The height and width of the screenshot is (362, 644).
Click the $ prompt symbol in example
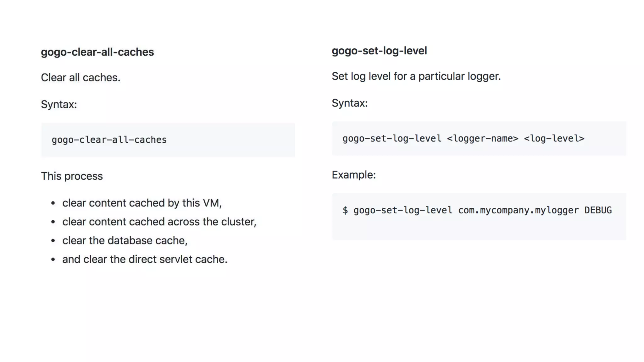[345, 210]
